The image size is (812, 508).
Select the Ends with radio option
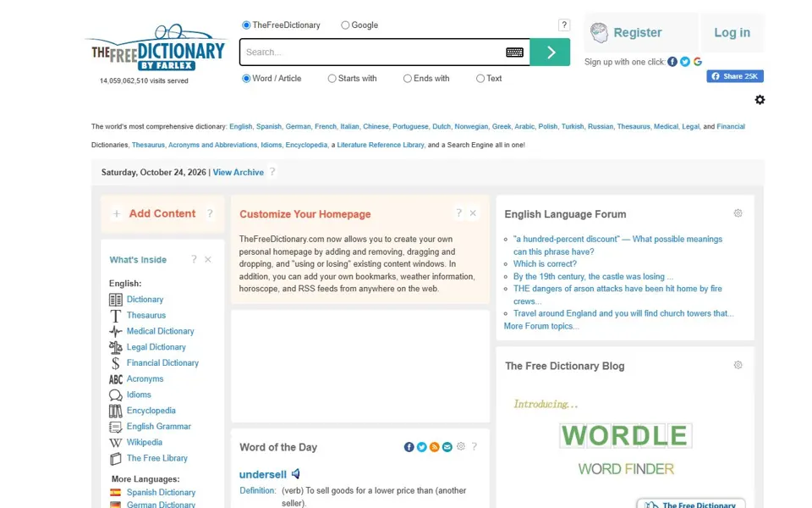[x=407, y=78]
